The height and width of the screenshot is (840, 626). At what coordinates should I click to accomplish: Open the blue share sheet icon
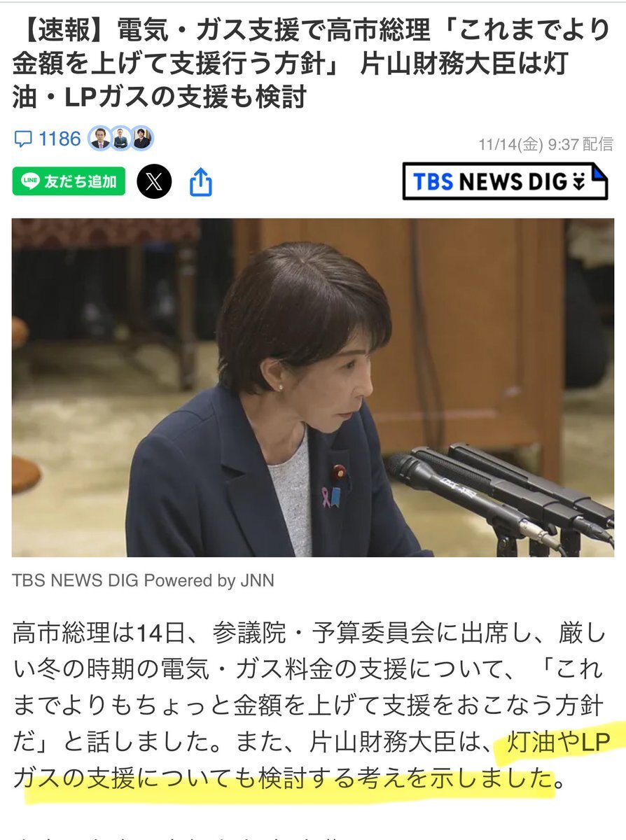click(x=200, y=182)
